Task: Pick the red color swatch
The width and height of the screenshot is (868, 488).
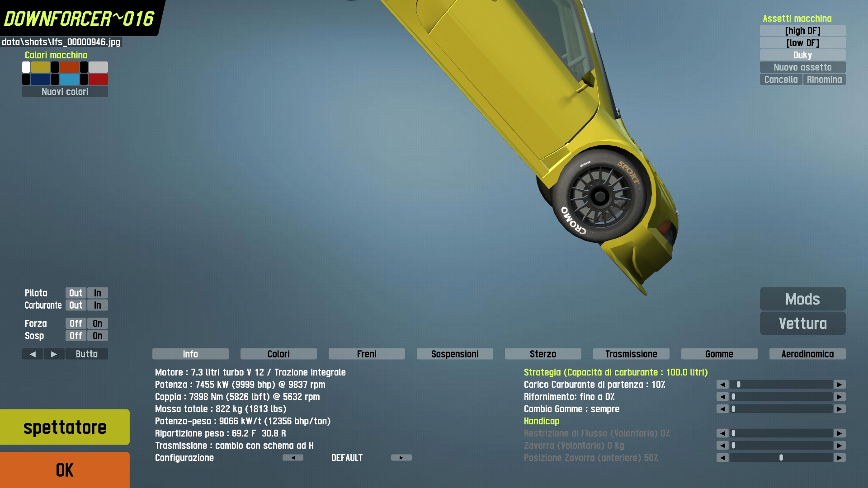Action: [98, 80]
